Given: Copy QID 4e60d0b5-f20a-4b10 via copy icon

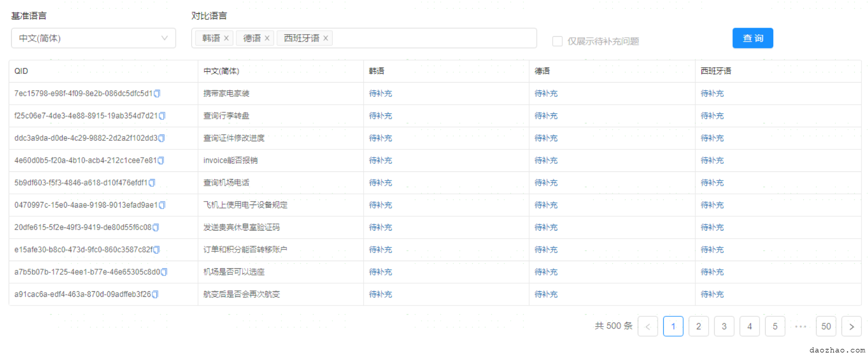Looking at the screenshot, I should point(161,161).
